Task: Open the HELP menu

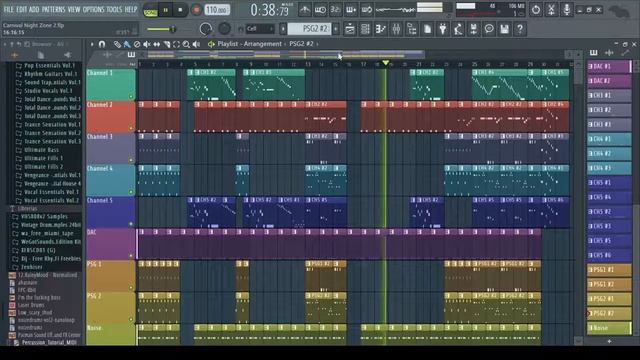Action: click(x=131, y=9)
